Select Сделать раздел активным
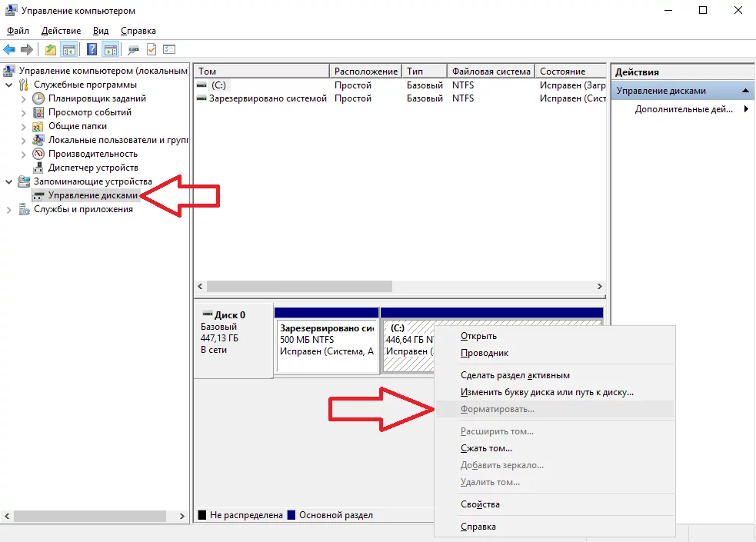This screenshot has width=756, height=542. pyautogui.click(x=555, y=375)
